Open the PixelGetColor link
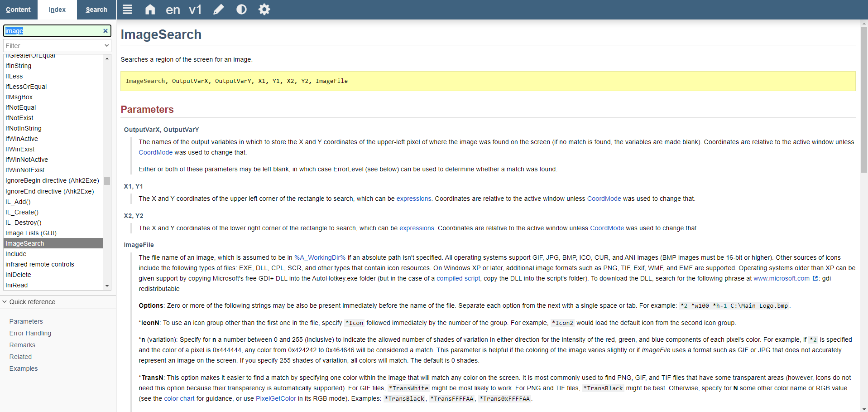The height and width of the screenshot is (412, 868). (x=276, y=398)
